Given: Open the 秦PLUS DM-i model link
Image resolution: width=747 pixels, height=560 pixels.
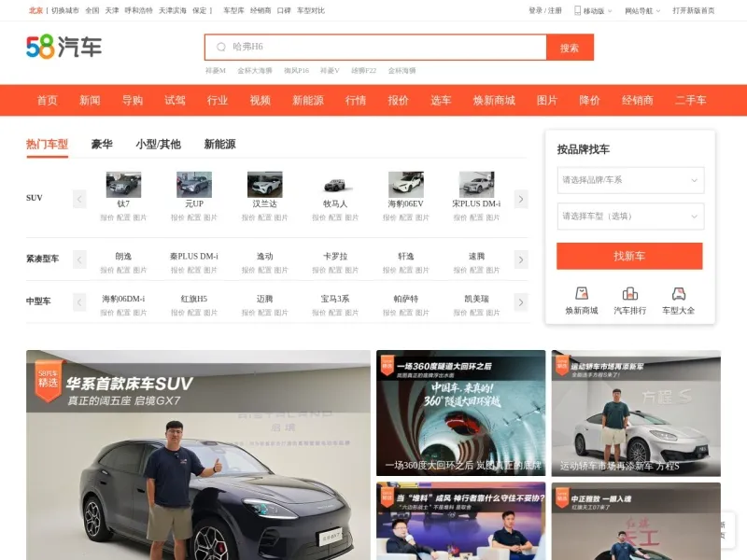Looking at the screenshot, I should [x=194, y=256].
